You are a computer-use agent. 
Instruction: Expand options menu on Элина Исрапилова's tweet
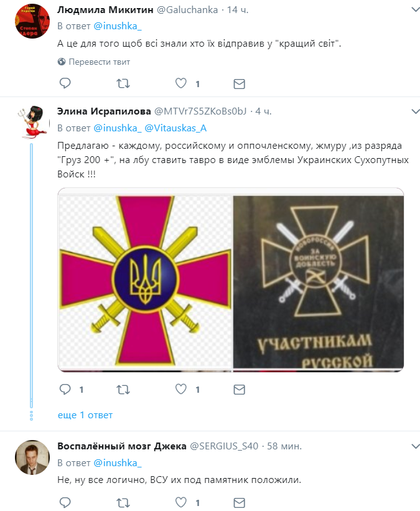tap(415, 111)
